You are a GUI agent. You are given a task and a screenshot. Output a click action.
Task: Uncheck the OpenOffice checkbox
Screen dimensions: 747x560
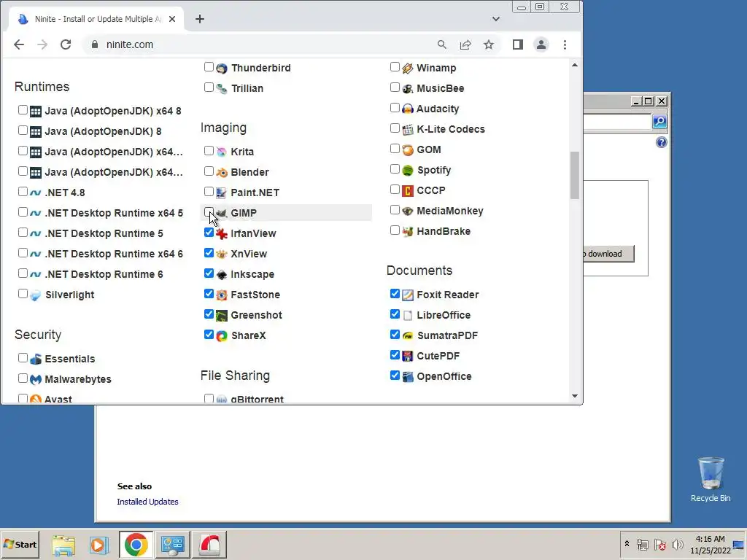tap(395, 376)
